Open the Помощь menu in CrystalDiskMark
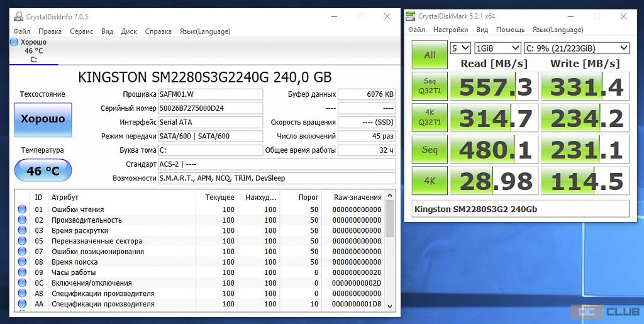 click(511, 30)
